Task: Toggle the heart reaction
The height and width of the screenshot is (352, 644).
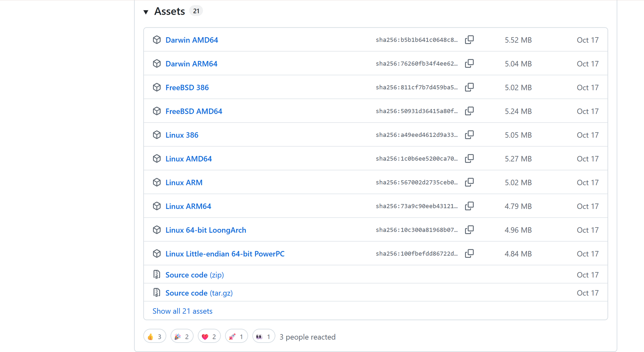Action: click(209, 337)
